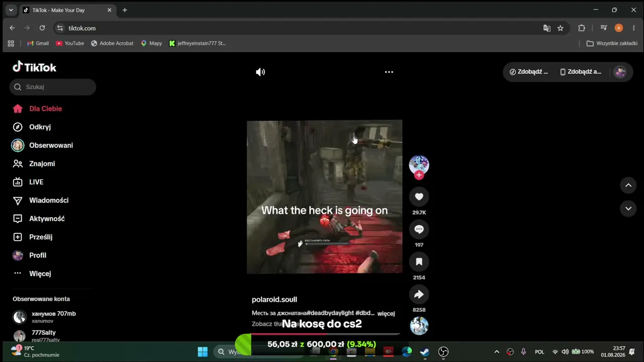Open the spinning sound disc below share
This screenshot has width=644, height=362.
click(419, 326)
